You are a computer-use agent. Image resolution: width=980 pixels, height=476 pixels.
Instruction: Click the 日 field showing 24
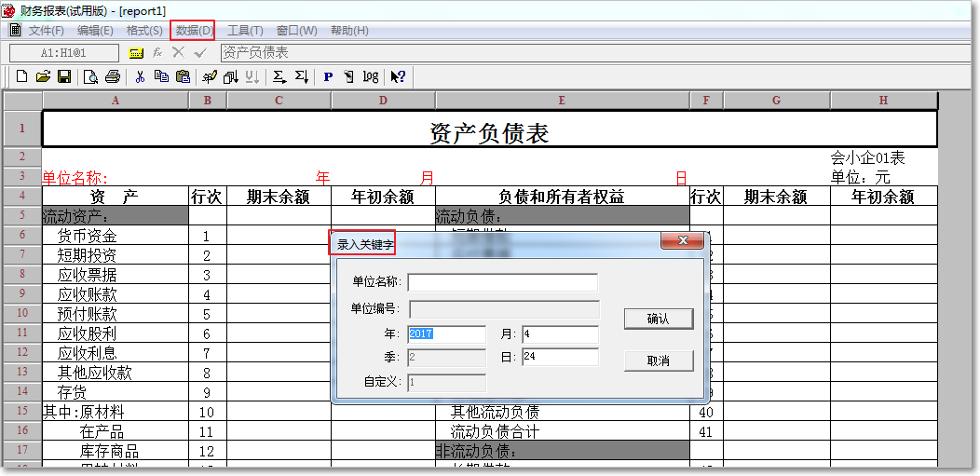point(560,358)
